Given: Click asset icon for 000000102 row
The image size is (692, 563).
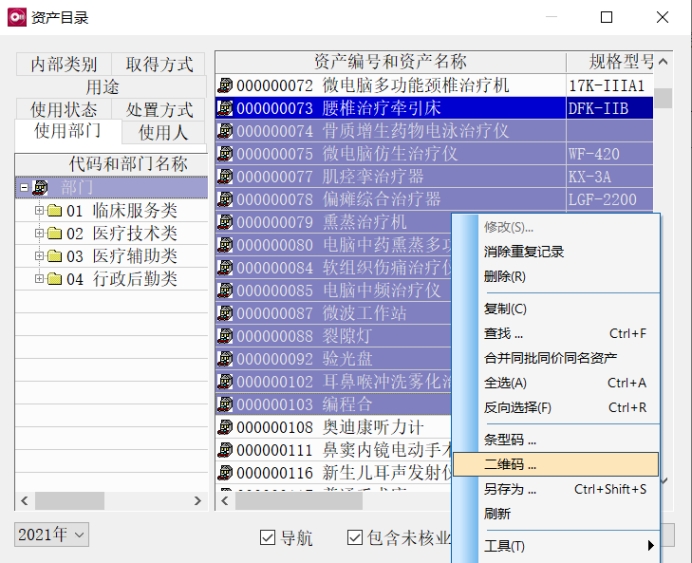Looking at the screenshot, I should pos(225,382).
